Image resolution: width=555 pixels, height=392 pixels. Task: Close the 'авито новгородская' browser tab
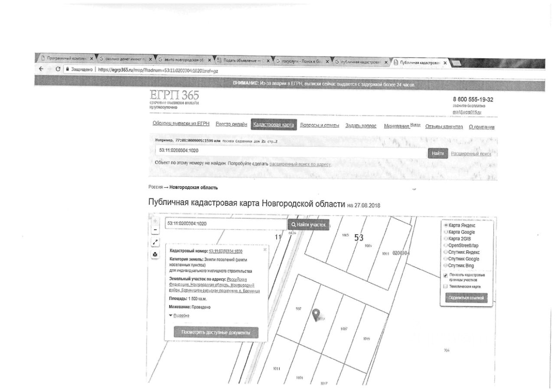point(209,60)
